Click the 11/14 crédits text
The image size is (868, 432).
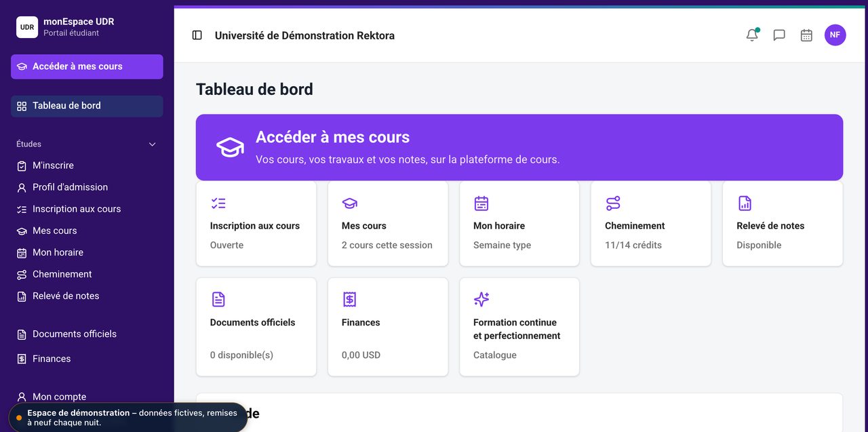[x=633, y=245]
